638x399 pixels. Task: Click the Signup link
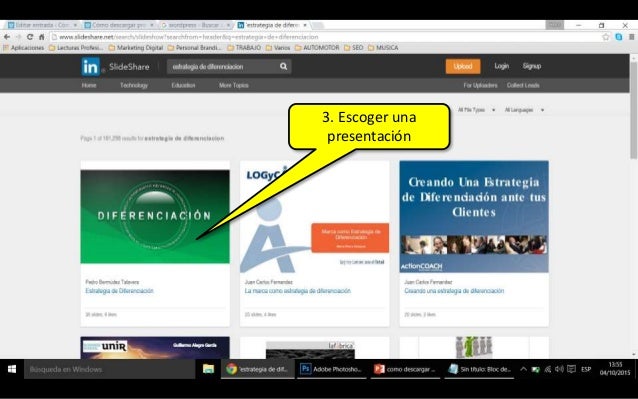pyautogui.click(x=532, y=66)
